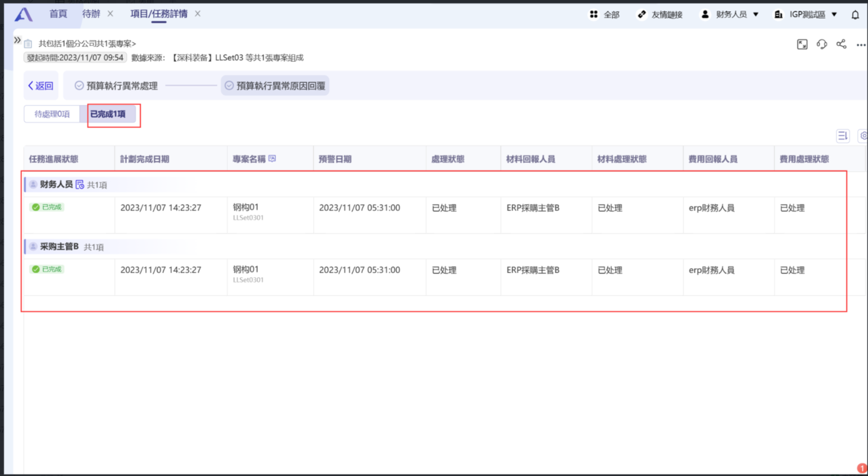This screenshot has height=476, width=868.
Task: Select the 預算執行異常處理 step
Action: click(x=116, y=86)
